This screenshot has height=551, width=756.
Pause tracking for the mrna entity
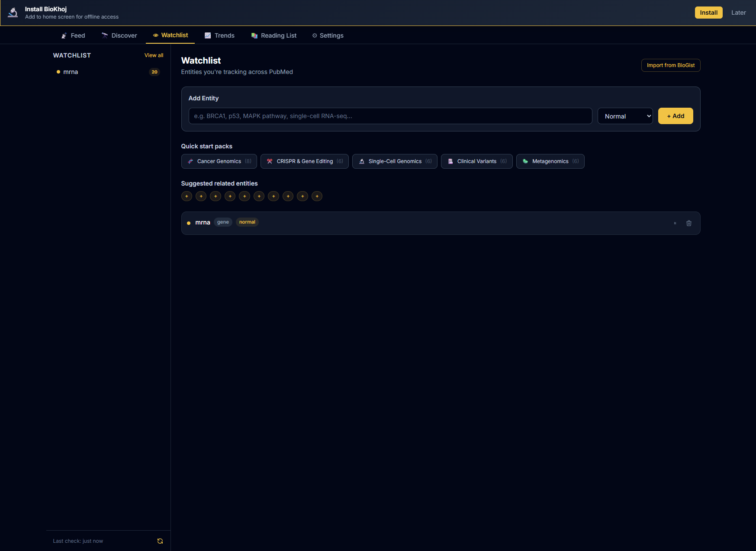click(x=675, y=223)
